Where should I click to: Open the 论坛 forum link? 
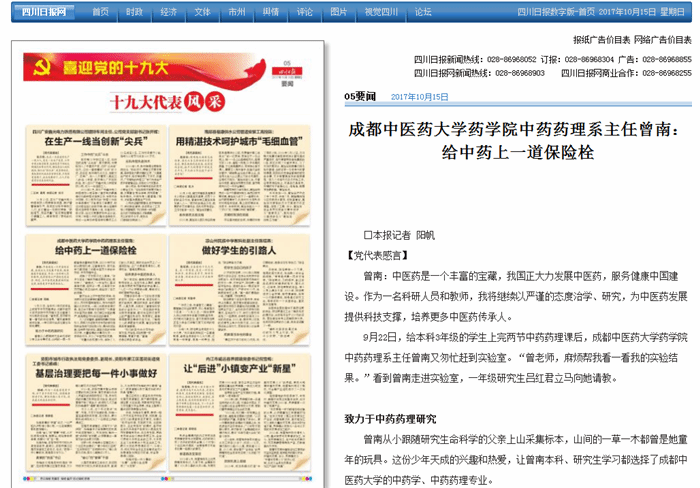[x=423, y=12]
